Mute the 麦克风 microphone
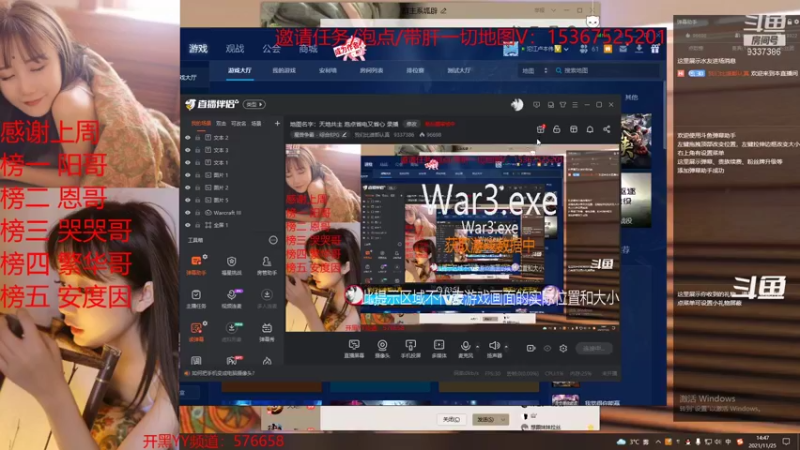 (465, 348)
